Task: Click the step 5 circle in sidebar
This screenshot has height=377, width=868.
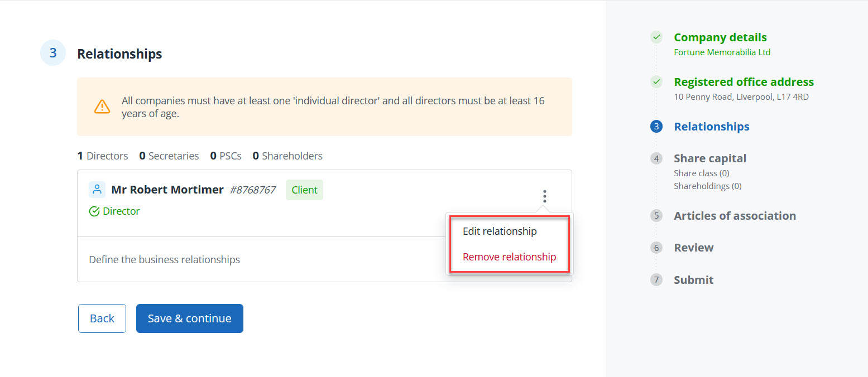Action: click(656, 216)
